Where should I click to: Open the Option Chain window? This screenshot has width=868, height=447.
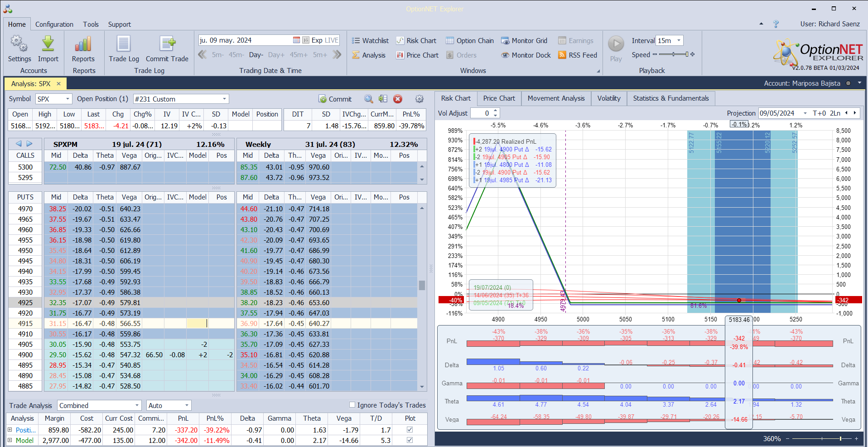click(x=469, y=41)
